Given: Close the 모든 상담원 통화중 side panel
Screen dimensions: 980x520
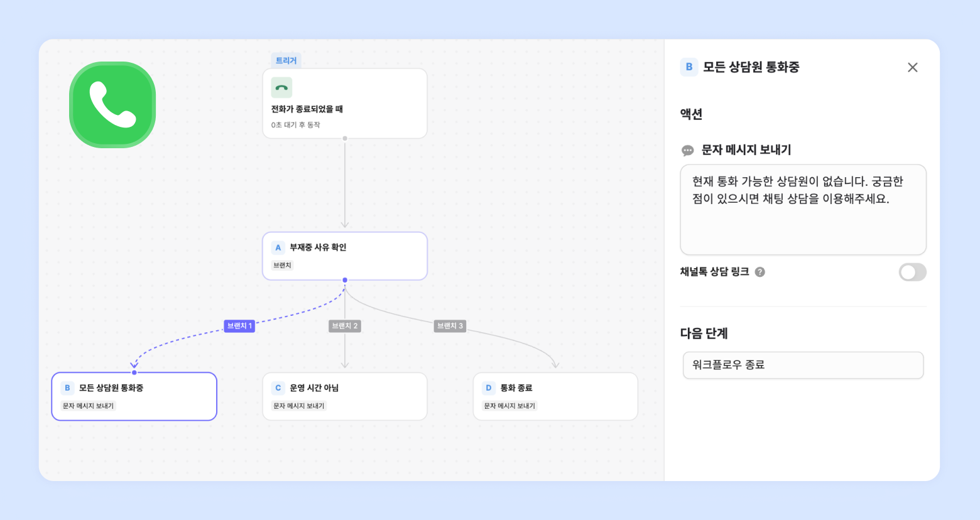Looking at the screenshot, I should [x=912, y=67].
